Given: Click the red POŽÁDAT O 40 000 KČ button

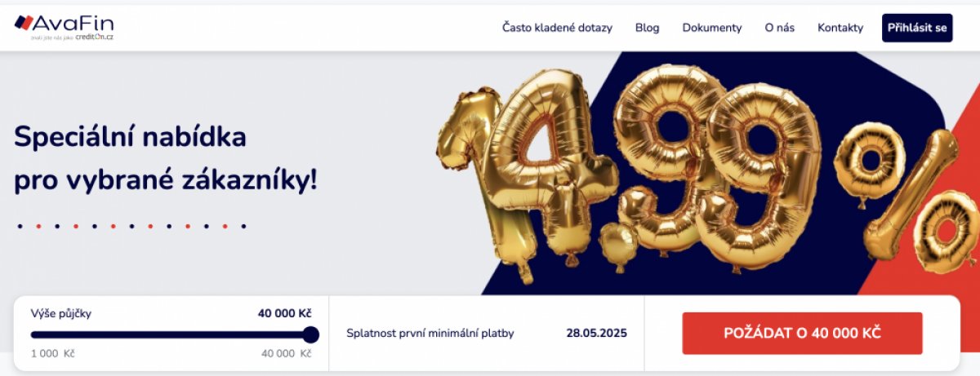Looking at the screenshot, I should click(x=802, y=334).
